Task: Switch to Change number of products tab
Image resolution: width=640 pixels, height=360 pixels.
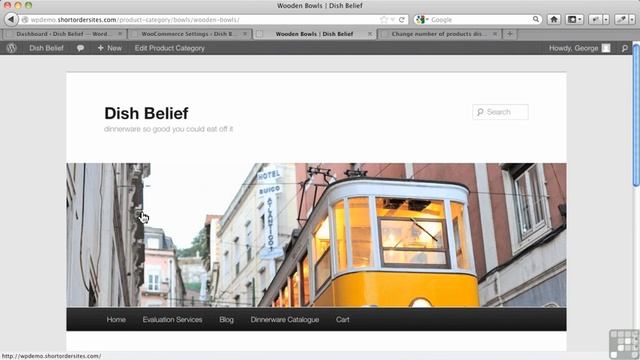Action: tap(439, 34)
